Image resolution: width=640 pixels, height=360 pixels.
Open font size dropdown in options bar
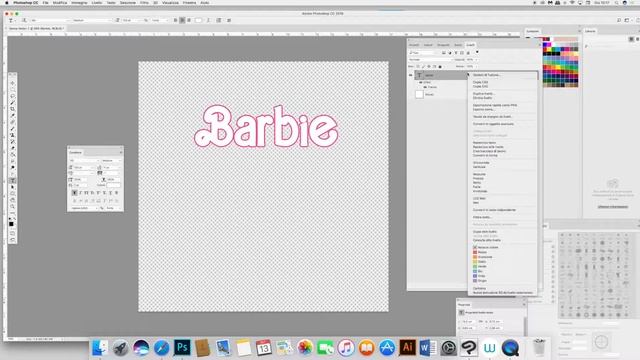pos(131,20)
